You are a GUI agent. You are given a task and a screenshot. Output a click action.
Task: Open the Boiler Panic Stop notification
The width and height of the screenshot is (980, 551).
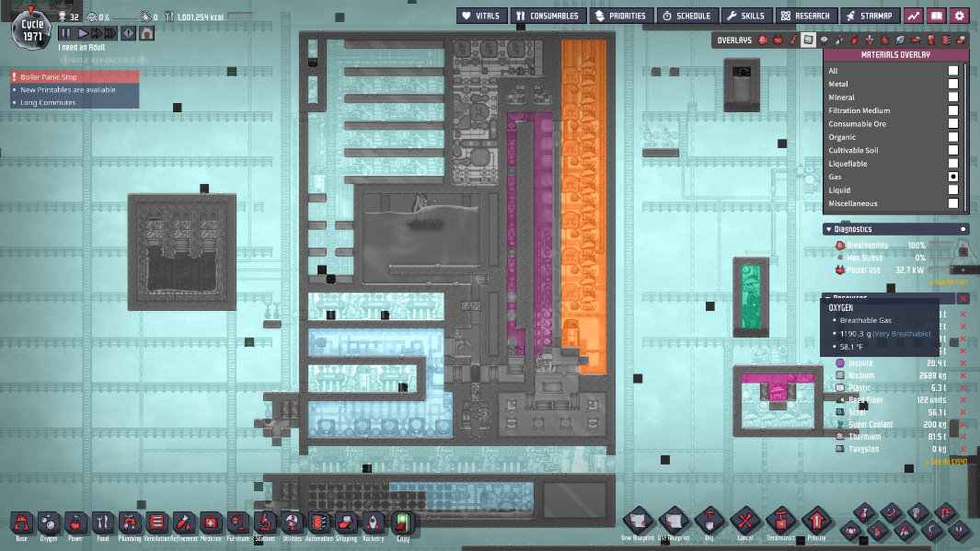coord(75,77)
